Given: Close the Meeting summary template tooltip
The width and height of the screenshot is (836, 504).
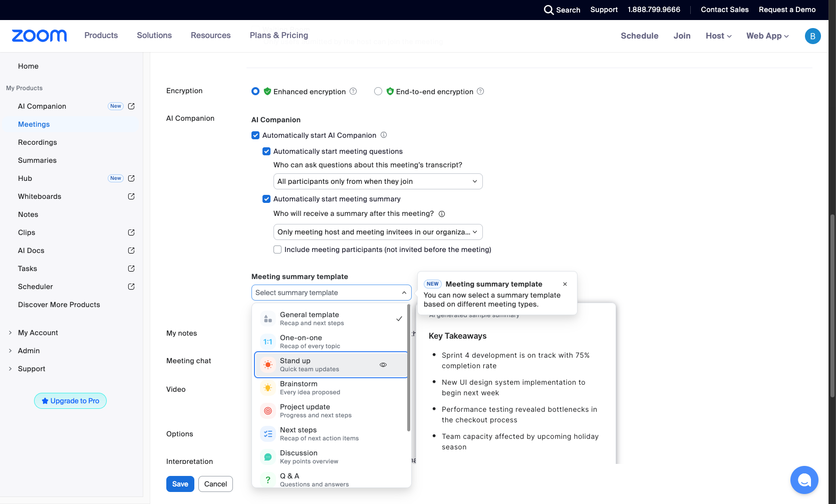Looking at the screenshot, I should (565, 284).
